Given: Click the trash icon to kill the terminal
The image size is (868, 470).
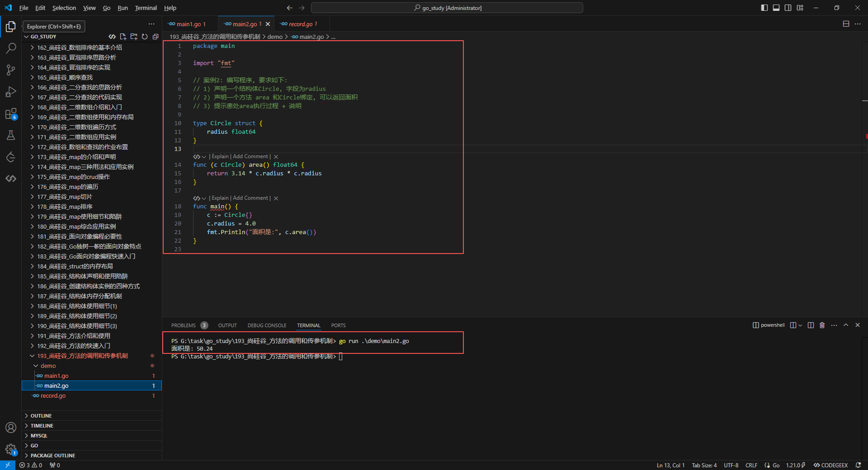Looking at the screenshot, I should (x=822, y=325).
